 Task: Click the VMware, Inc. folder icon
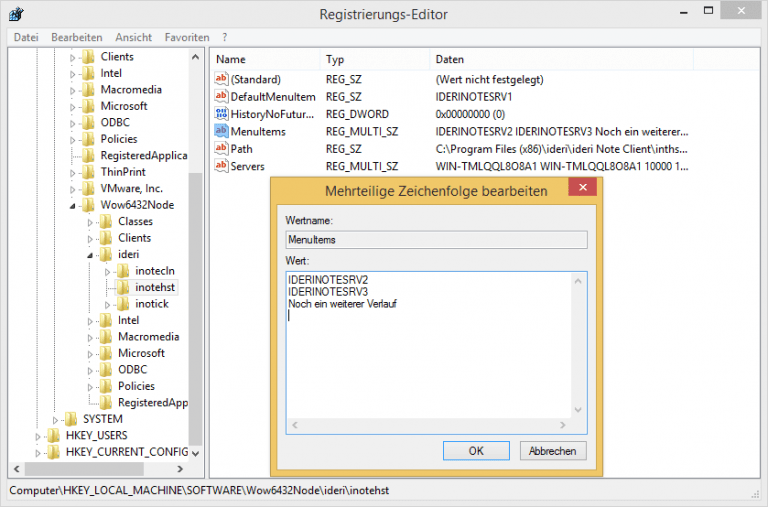(88, 188)
